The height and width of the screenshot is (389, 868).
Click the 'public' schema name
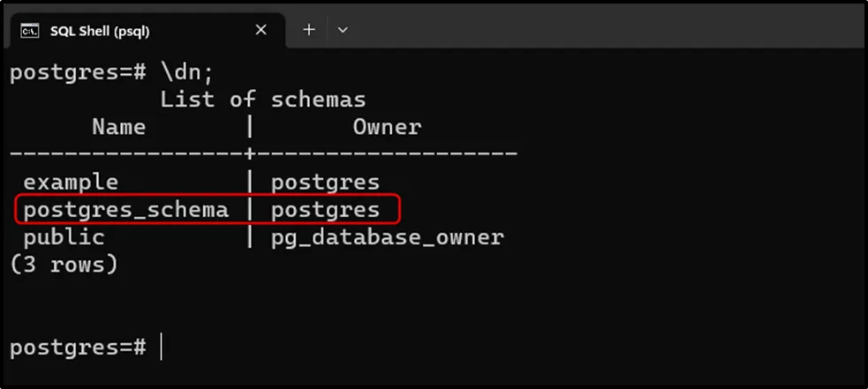(x=64, y=237)
